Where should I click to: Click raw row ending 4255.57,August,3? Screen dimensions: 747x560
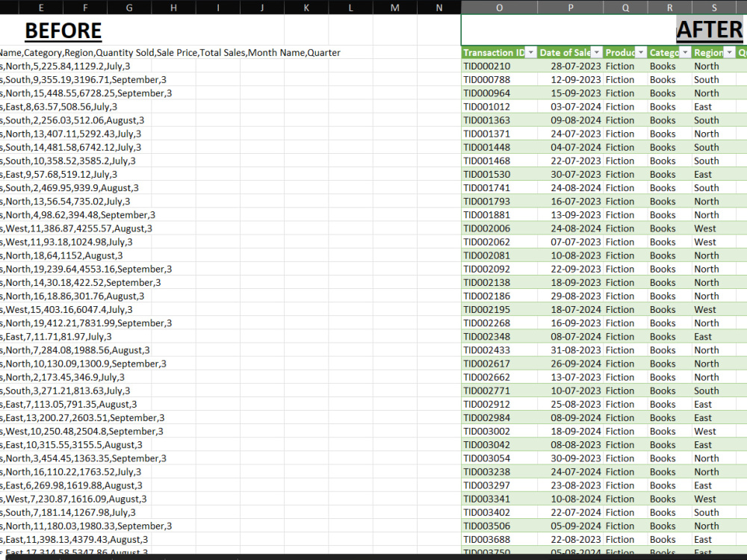pyautogui.click(x=76, y=228)
